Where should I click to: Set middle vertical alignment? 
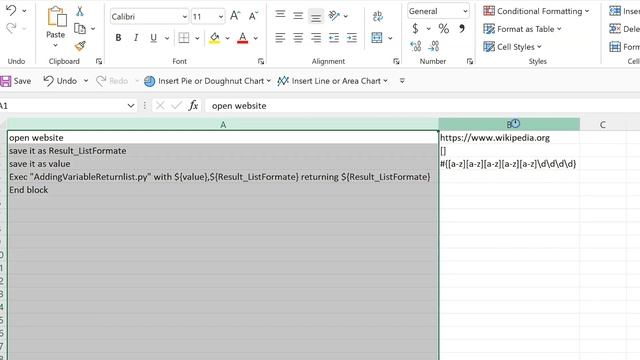(x=298, y=16)
